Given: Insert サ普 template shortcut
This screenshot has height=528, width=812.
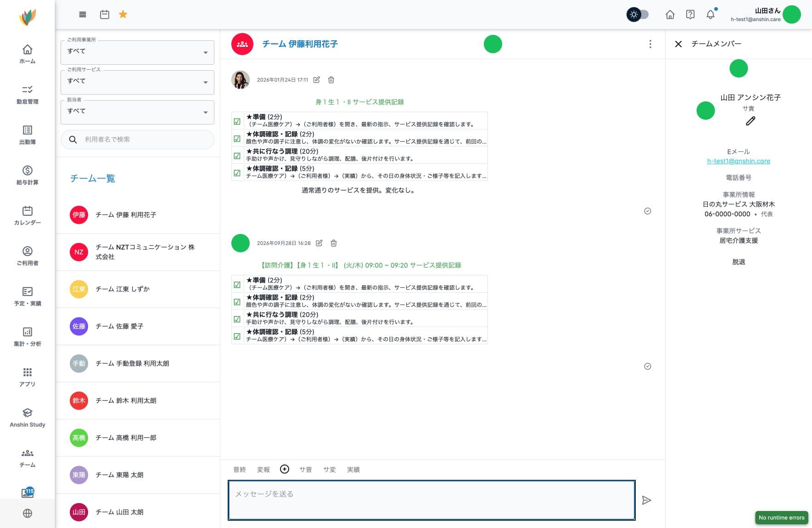Looking at the screenshot, I should [x=306, y=470].
